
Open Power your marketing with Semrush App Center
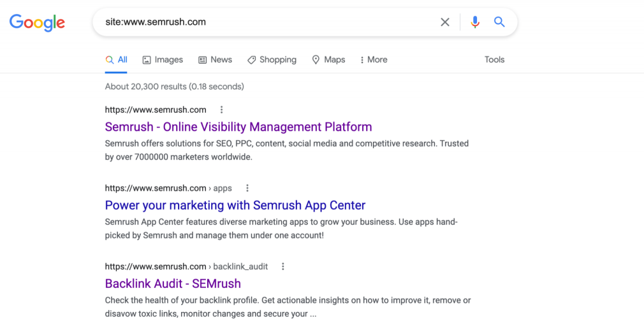(235, 206)
